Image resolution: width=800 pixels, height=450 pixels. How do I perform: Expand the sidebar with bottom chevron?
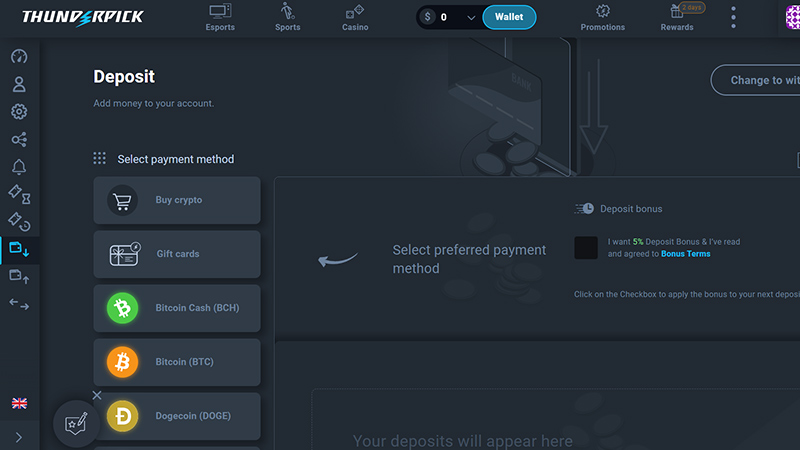(19, 437)
